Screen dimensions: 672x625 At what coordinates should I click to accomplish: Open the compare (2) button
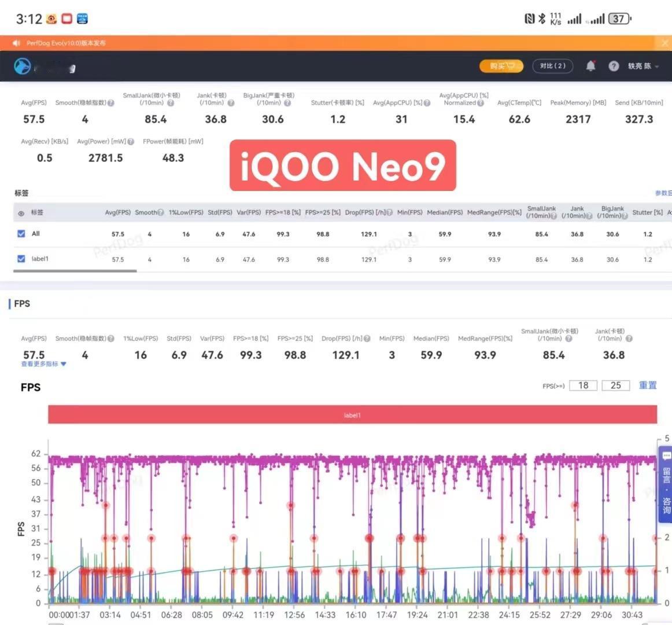click(552, 66)
